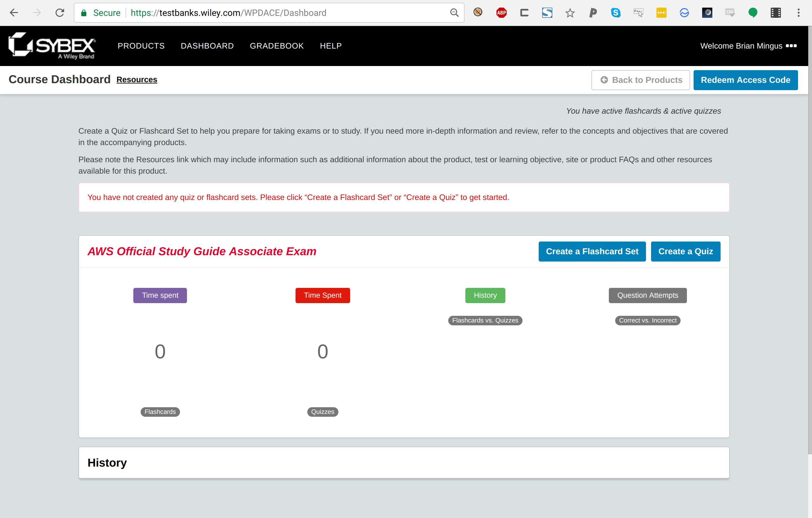Open the green Hangouts bubble extension

(x=753, y=13)
